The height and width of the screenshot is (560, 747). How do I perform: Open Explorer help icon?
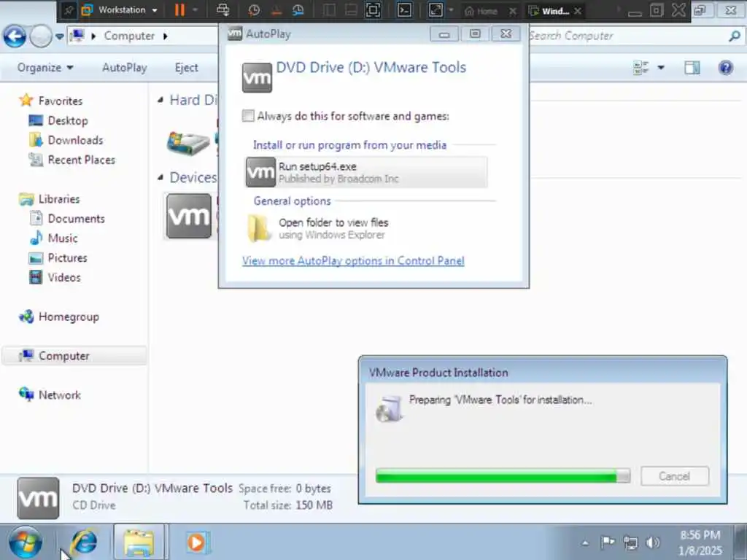pyautogui.click(x=726, y=68)
